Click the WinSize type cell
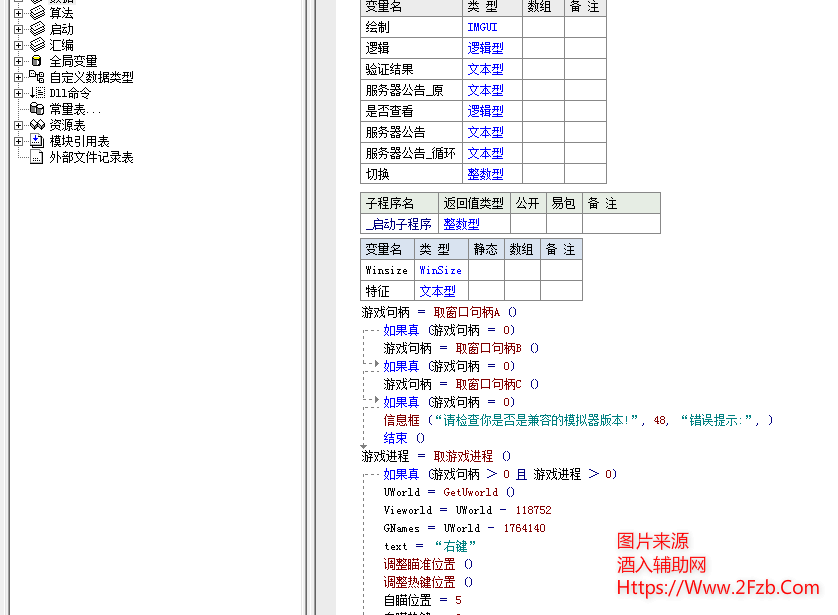The image size is (838, 615). coord(440,270)
